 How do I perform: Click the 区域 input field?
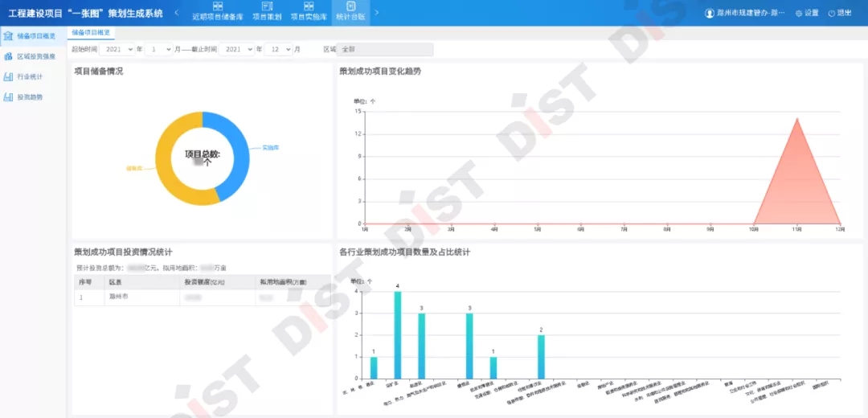pos(385,49)
